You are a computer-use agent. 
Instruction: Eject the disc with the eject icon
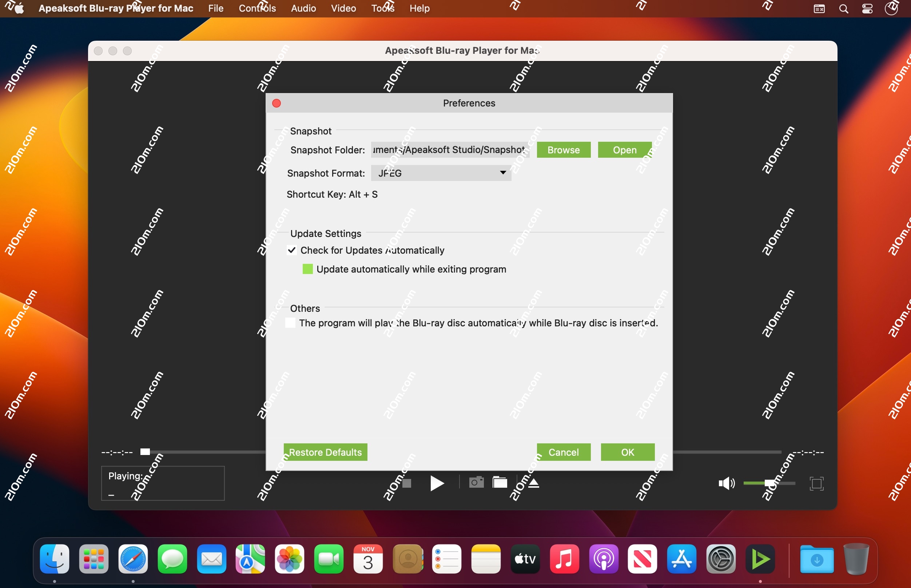click(533, 483)
